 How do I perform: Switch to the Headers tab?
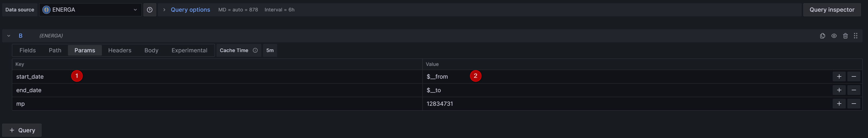click(120, 50)
